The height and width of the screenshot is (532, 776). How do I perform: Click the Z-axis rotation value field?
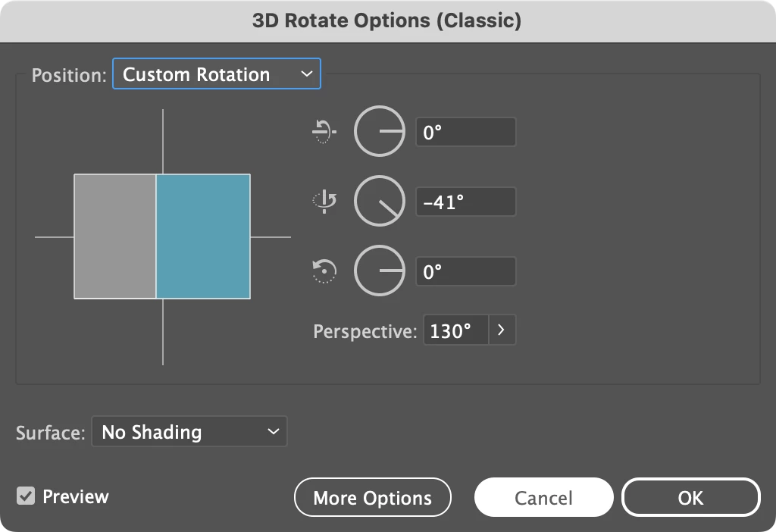[x=465, y=271]
